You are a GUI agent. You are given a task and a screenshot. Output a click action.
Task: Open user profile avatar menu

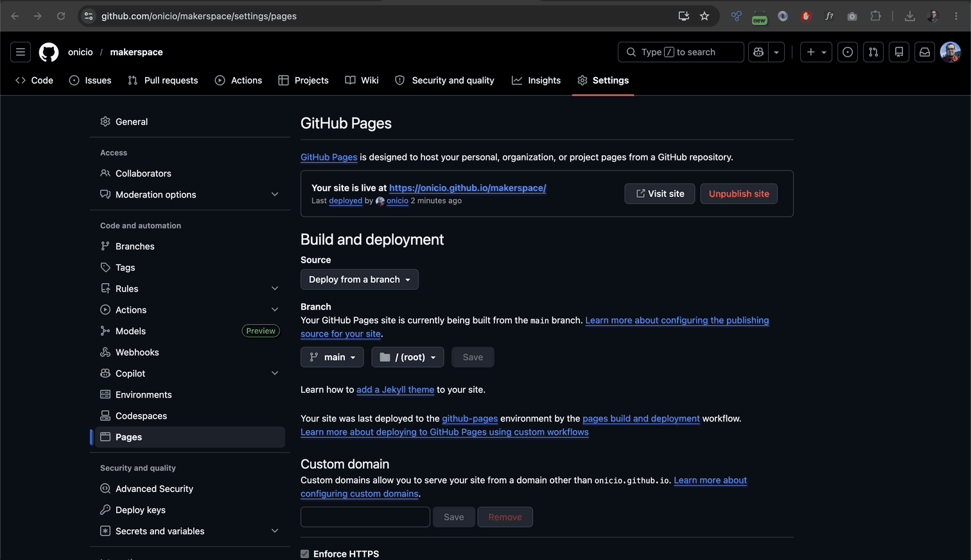pos(950,52)
